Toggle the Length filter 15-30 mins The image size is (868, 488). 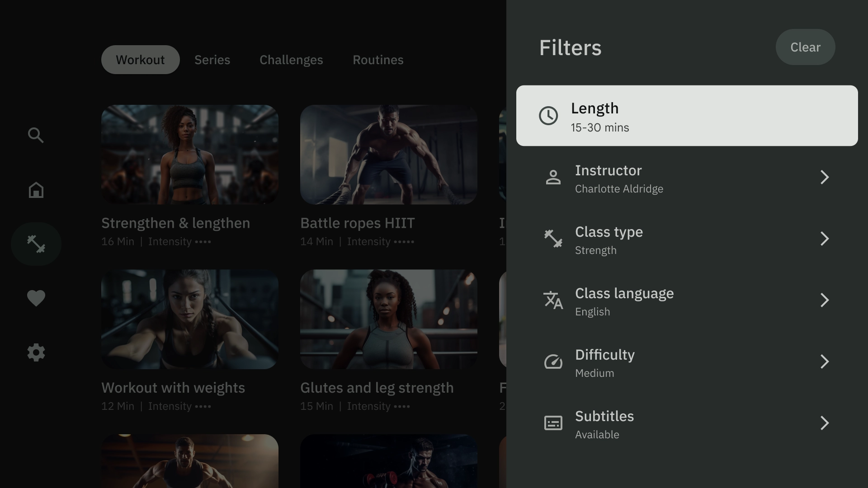(687, 116)
